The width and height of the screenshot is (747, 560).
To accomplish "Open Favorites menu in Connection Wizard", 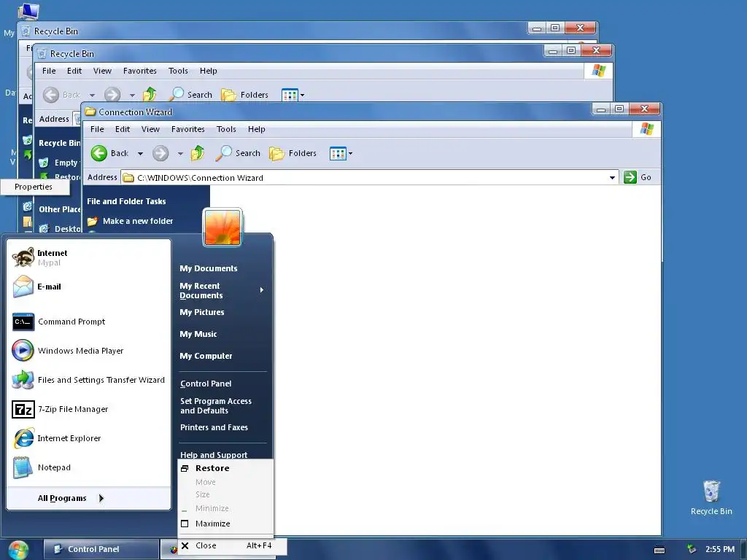I will tap(187, 129).
